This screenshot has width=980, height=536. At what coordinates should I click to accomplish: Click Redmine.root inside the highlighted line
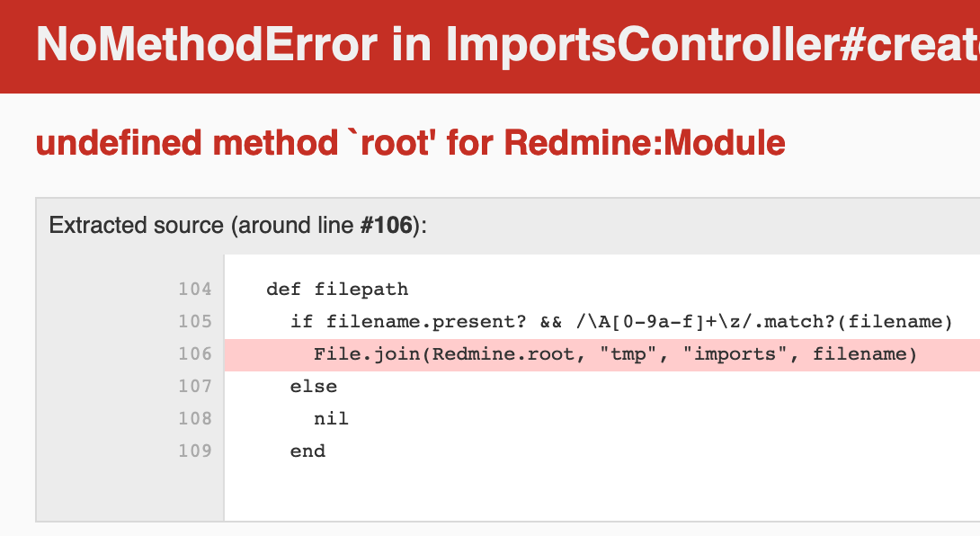(x=503, y=354)
